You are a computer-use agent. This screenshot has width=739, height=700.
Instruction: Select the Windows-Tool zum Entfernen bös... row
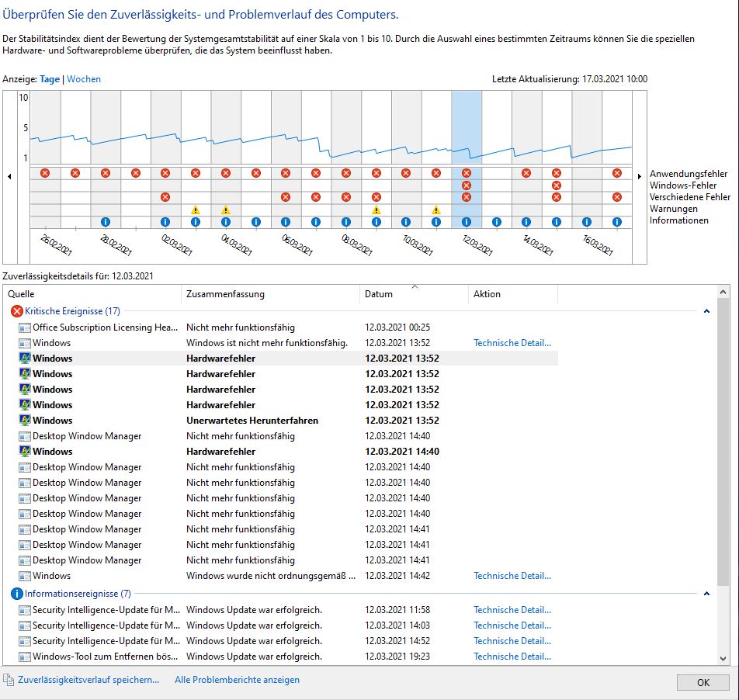click(287, 657)
